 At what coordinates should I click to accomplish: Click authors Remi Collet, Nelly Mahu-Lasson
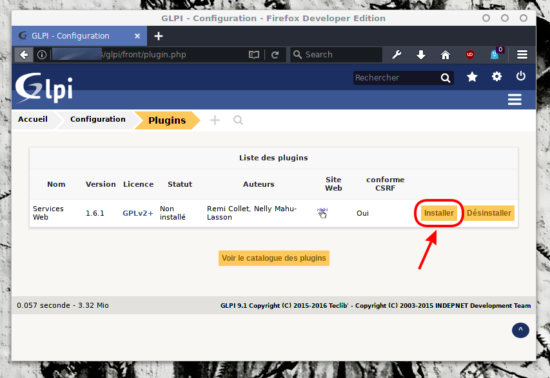(251, 213)
